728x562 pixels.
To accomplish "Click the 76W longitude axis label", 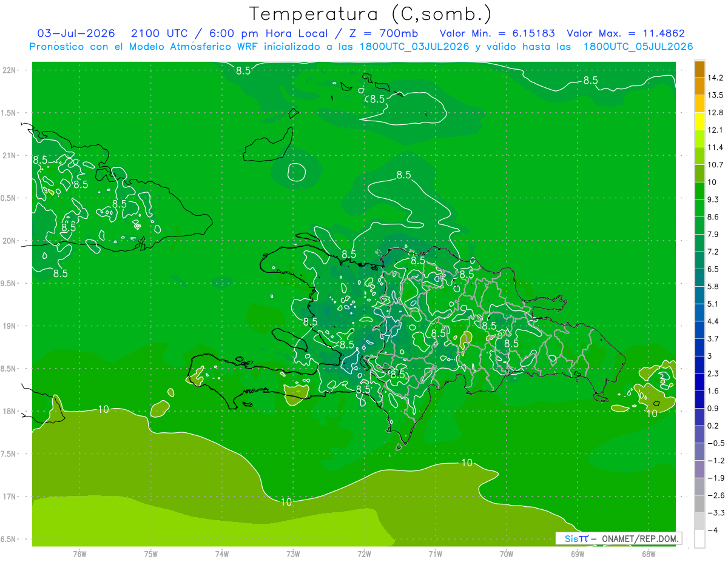I will [x=79, y=554].
